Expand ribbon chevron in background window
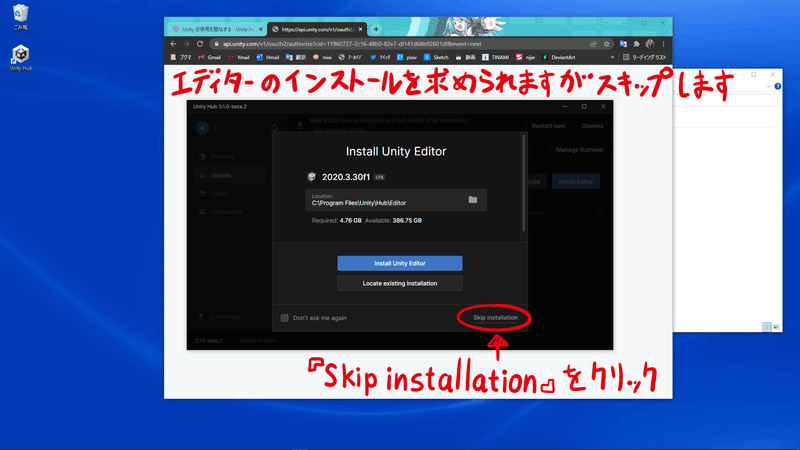This screenshot has width=800, height=450. click(x=768, y=86)
